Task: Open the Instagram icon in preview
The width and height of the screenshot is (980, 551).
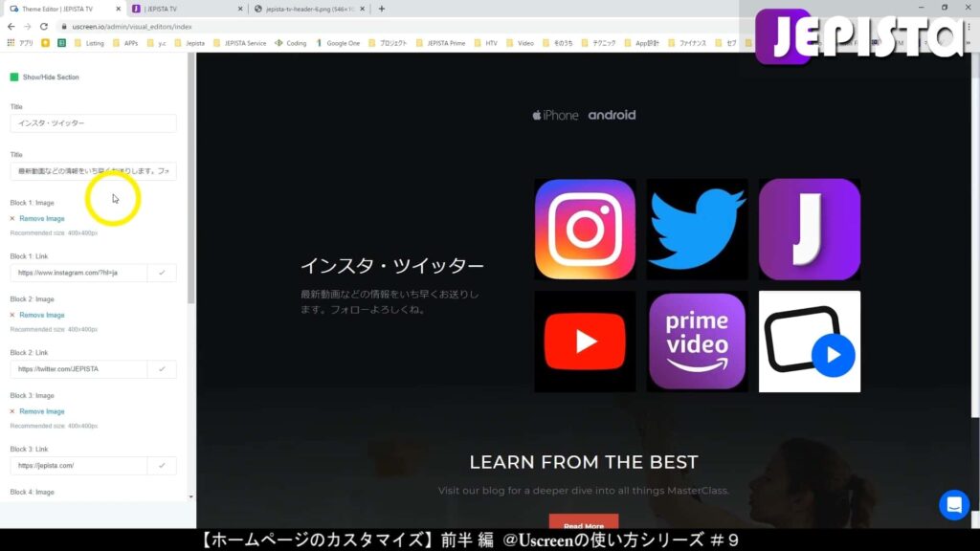Action: pyautogui.click(x=585, y=230)
